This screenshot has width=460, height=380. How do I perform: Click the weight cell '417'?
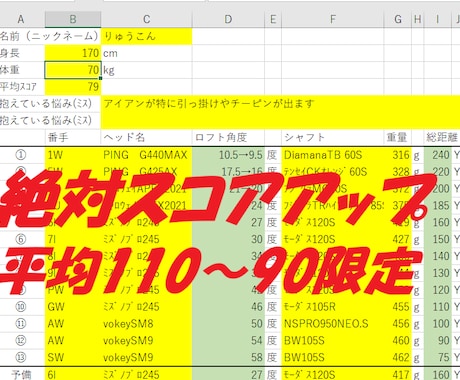(x=398, y=374)
